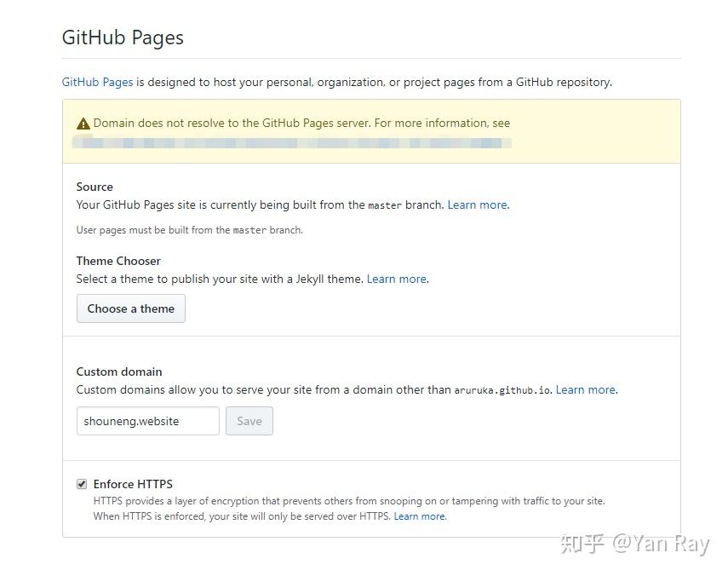This screenshot has width=728, height=576.
Task: Click the Save custom domain button
Action: tap(249, 421)
